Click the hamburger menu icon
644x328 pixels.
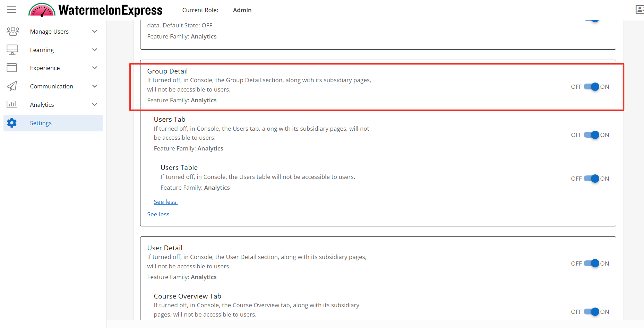click(12, 10)
